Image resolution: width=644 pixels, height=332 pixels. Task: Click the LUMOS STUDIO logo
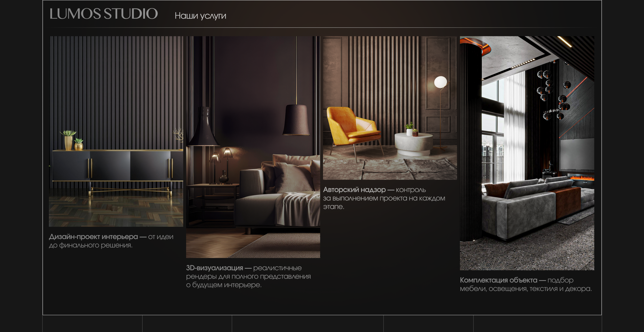103,14
